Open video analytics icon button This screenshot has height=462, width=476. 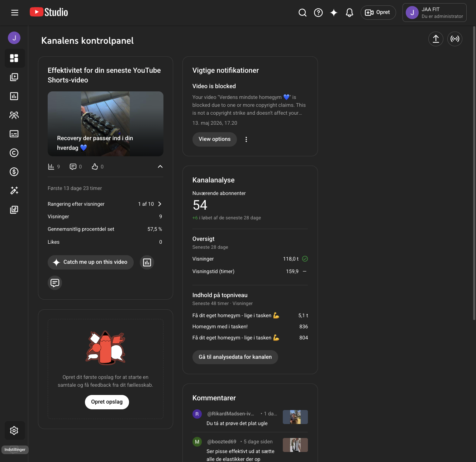(147, 262)
